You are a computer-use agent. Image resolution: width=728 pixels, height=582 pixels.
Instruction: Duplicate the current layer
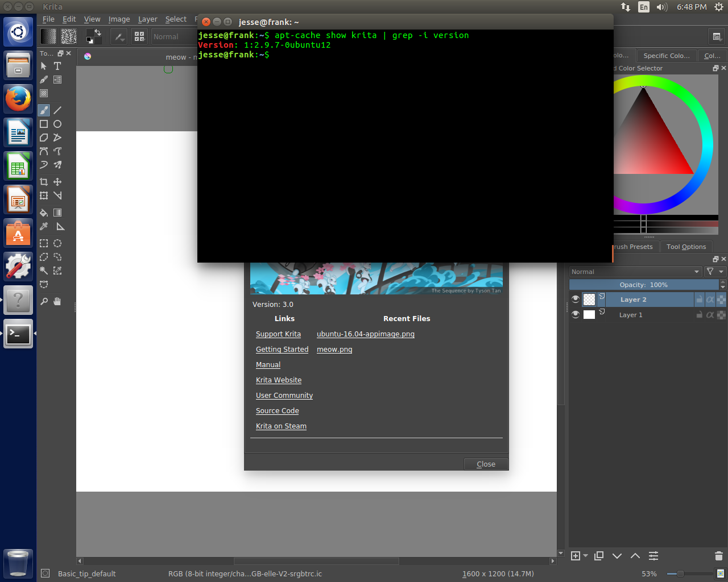[599, 556]
